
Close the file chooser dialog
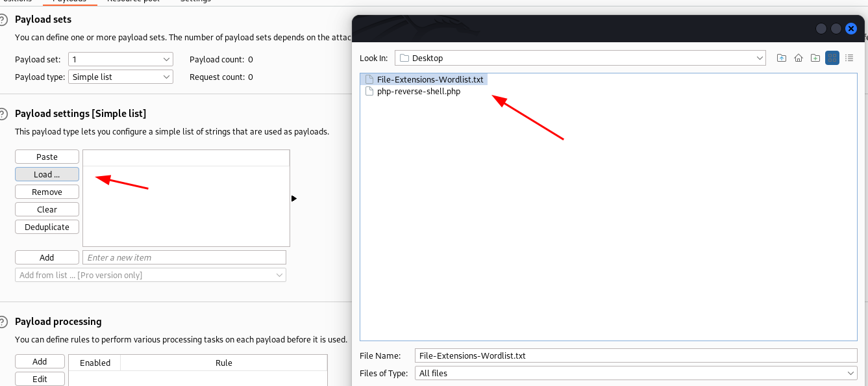click(x=851, y=29)
